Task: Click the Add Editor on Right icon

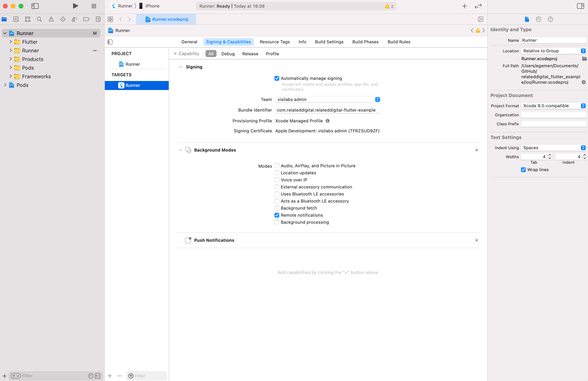Action: click(480, 19)
